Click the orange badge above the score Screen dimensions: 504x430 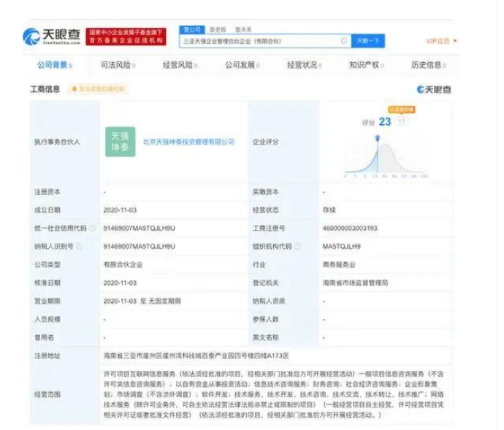pyautogui.click(x=401, y=110)
